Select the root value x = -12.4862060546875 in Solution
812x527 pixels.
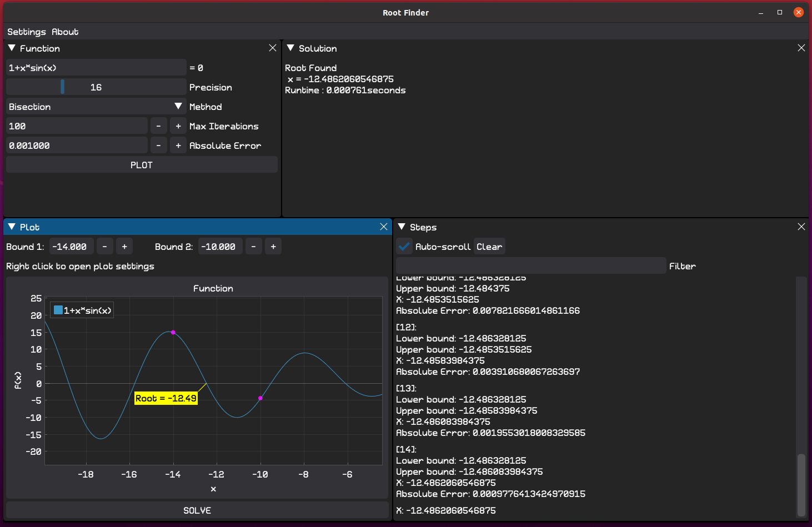[340, 79]
